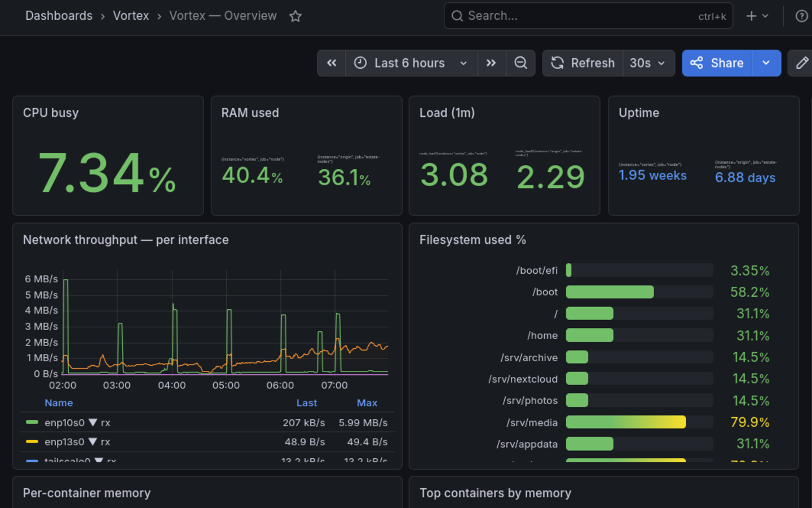
Task: Zoom out the time range
Action: coord(520,63)
